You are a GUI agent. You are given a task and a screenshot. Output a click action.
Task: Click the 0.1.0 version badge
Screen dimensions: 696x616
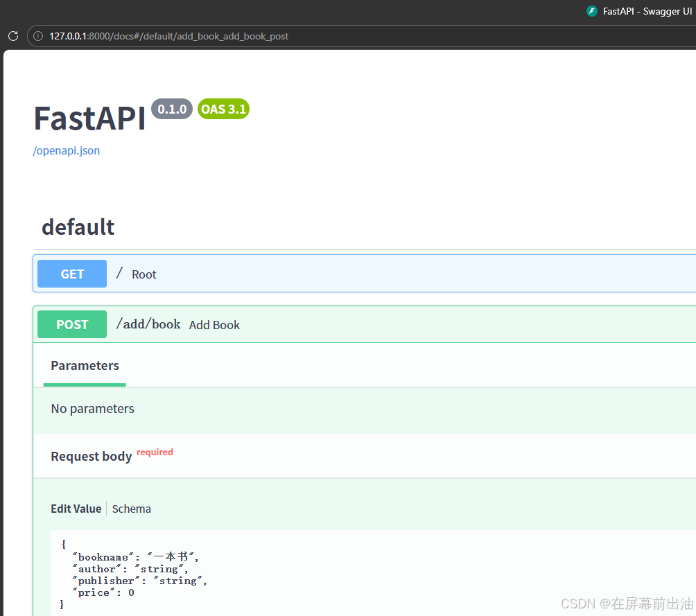172,109
